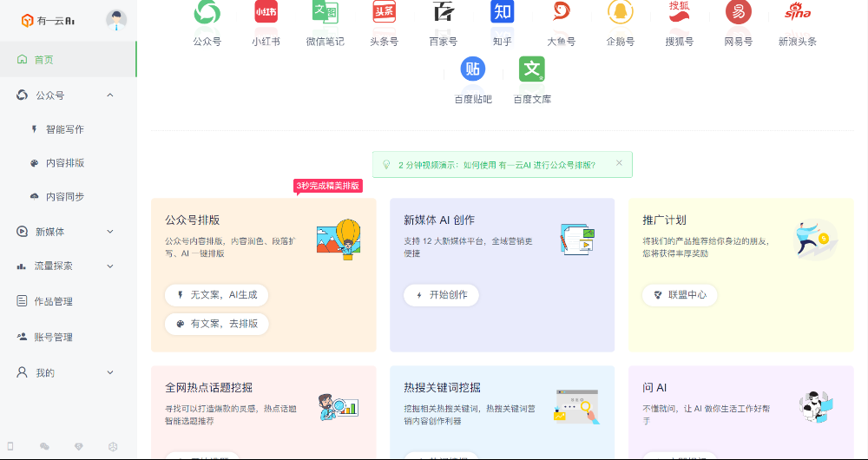Viewport: 868px width, 460px height.
Task: Click the 公众号排版 card title
Action: pyautogui.click(x=193, y=220)
